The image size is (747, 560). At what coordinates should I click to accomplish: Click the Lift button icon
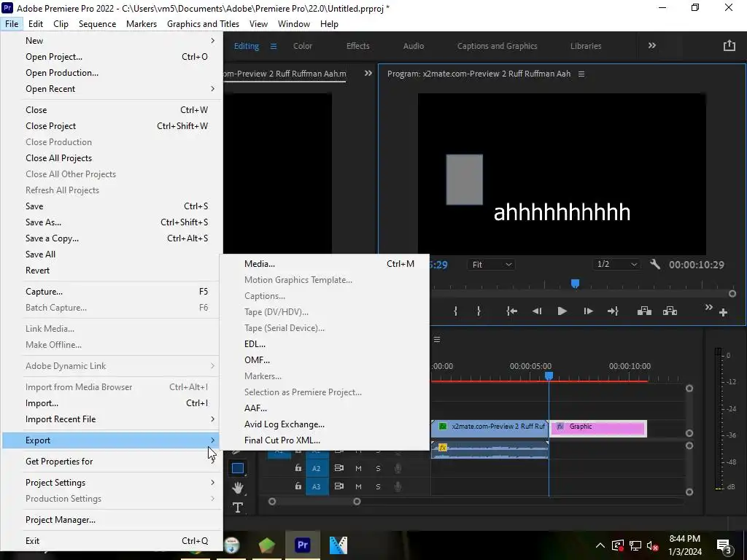pos(644,311)
